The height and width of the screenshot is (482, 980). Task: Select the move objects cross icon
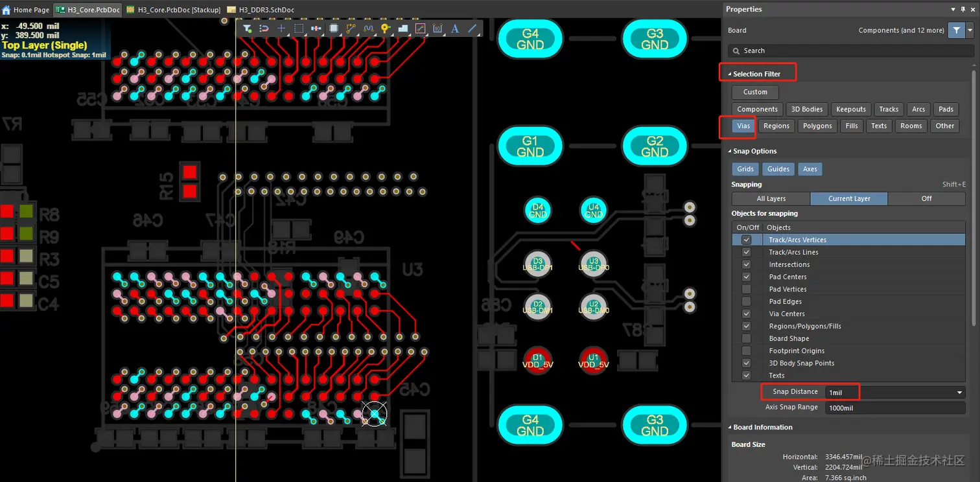click(x=281, y=29)
